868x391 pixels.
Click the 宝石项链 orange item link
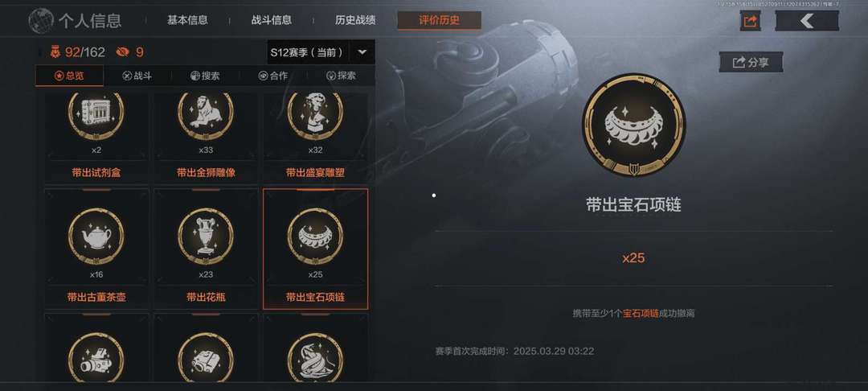point(641,314)
